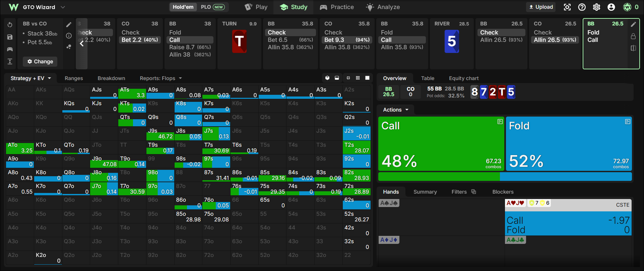644x271 pixels.
Task: Switch game type to PLO
Action: [212, 7]
